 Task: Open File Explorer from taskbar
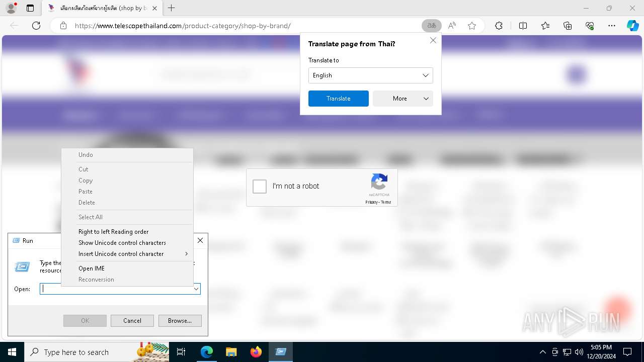(231, 352)
